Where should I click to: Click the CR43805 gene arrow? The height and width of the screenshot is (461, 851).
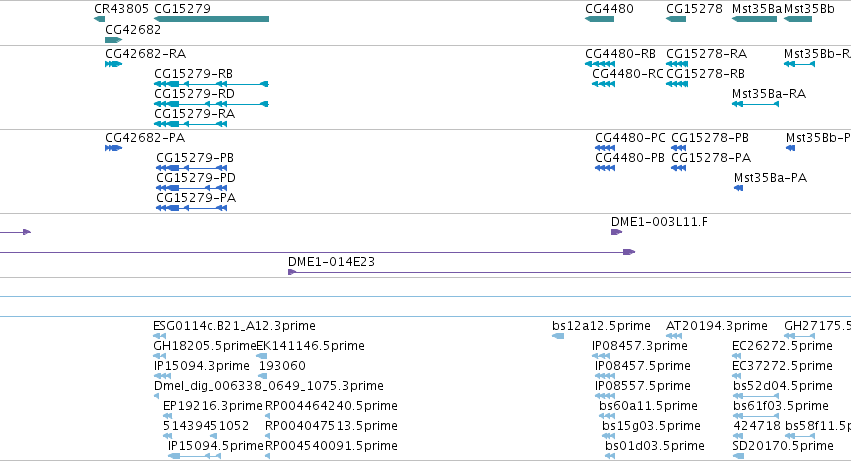pyautogui.click(x=99, y=19)
